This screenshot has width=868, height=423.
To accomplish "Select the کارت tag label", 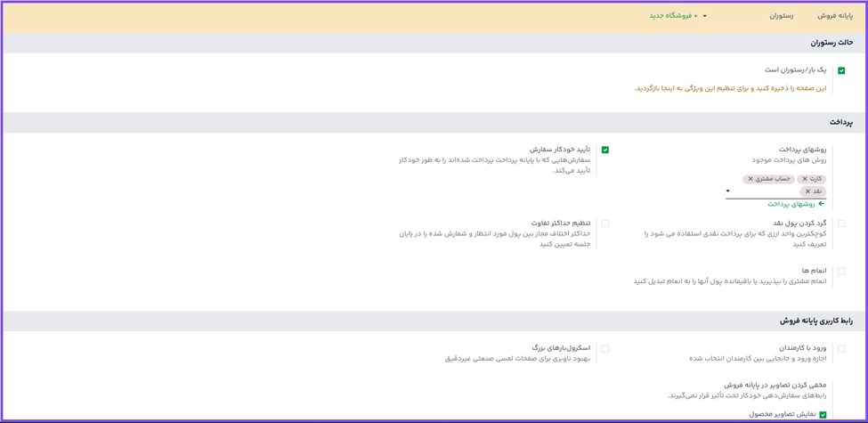I will [x=816, y=179].
